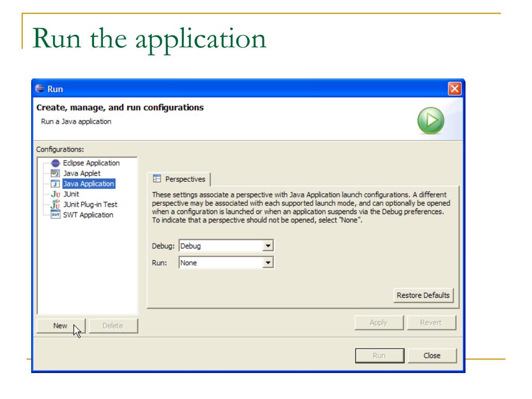Click the Revert button
Viewport: 532px width, 399px height.
pos(431,323)
